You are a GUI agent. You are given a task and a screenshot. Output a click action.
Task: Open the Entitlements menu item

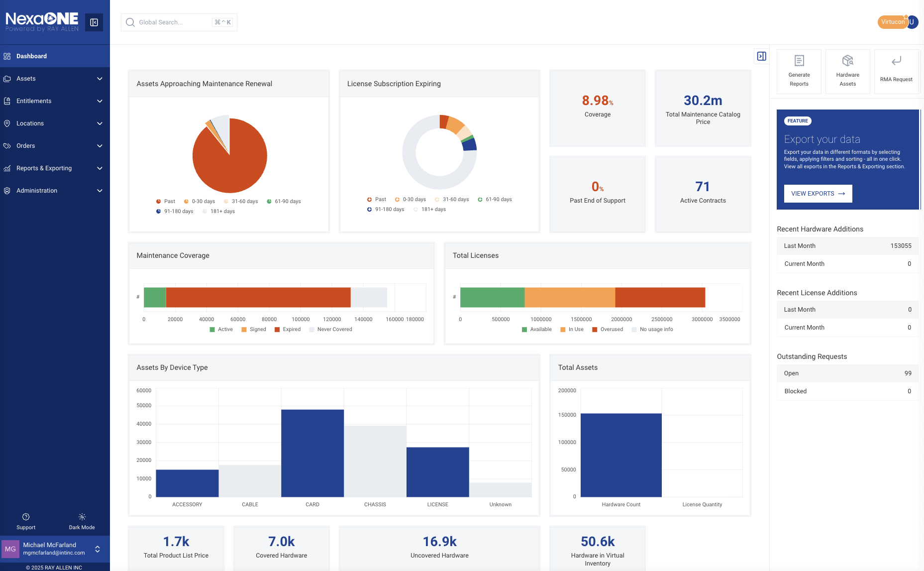point(34,101)
